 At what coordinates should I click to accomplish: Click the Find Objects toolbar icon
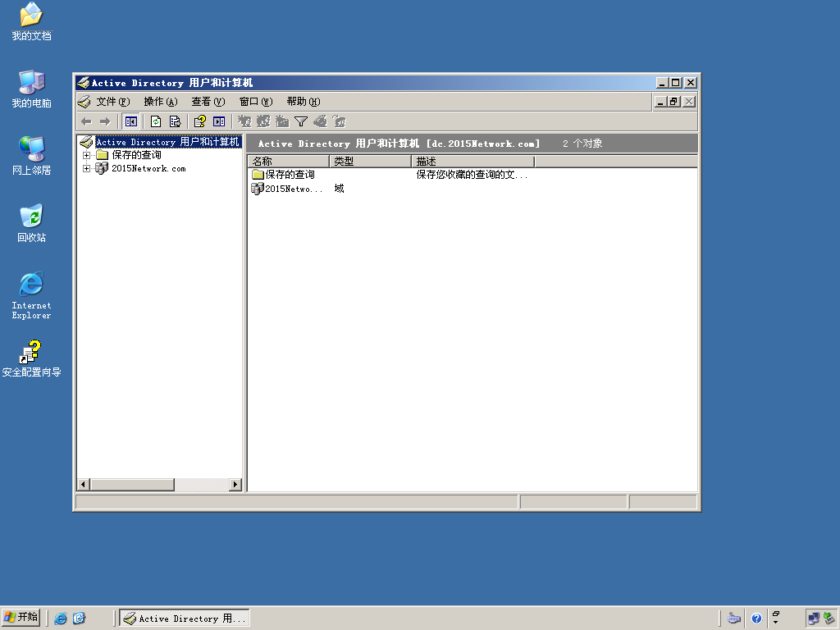tap(321, 121)
